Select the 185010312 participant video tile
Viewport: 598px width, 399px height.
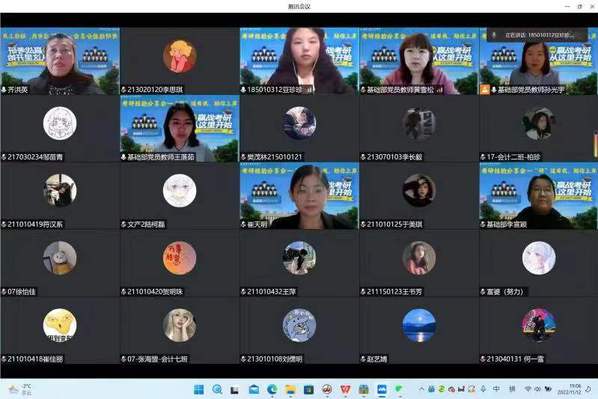(299, 61)
